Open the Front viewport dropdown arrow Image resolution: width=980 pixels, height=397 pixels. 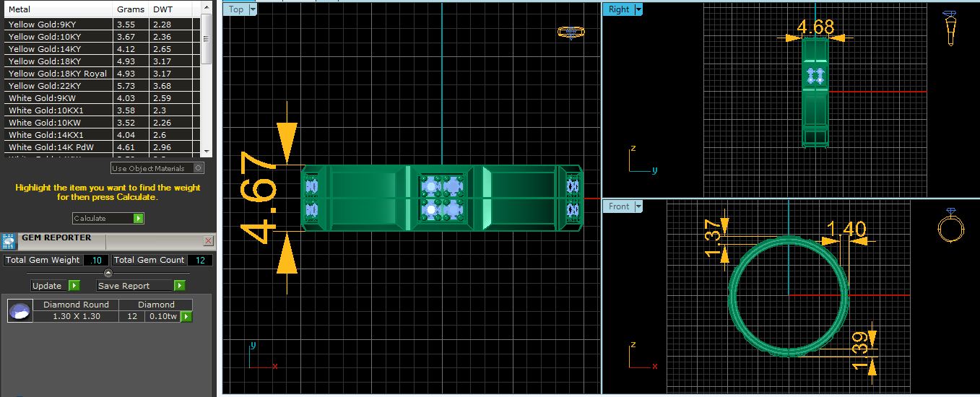pyautogui.click(x=638, y=206)
